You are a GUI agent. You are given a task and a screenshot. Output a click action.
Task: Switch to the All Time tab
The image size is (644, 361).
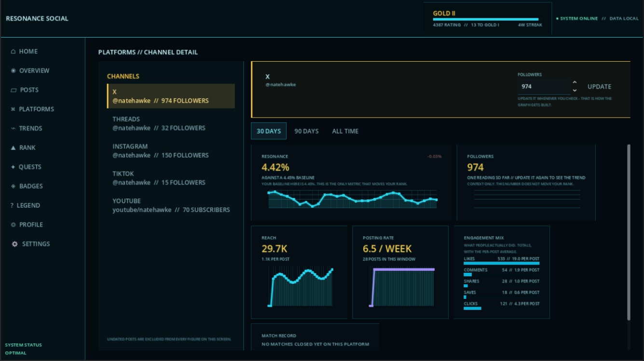[x=345, y=131]
